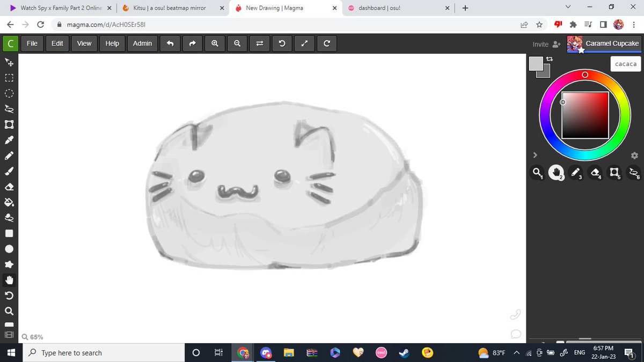
Task: Select the Pencil tool in left toolbar
Action: 9,156
